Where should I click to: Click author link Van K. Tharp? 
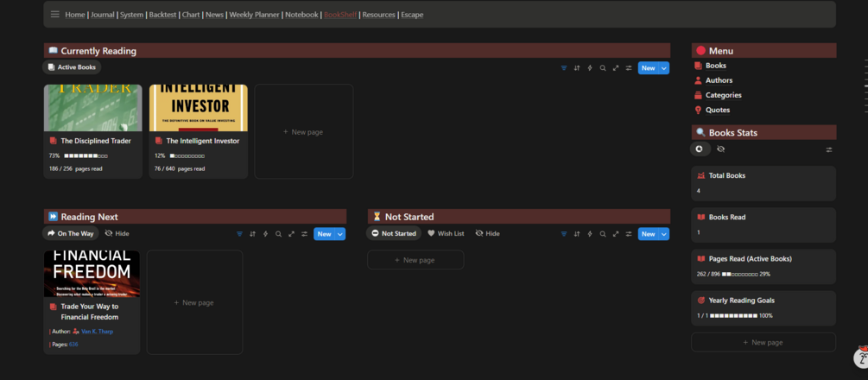click(x=98, y=332)
